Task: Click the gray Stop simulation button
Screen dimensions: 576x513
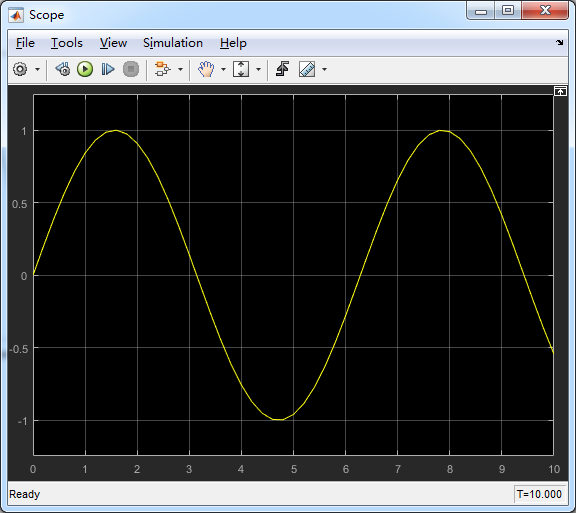Action: pos(131,69)
